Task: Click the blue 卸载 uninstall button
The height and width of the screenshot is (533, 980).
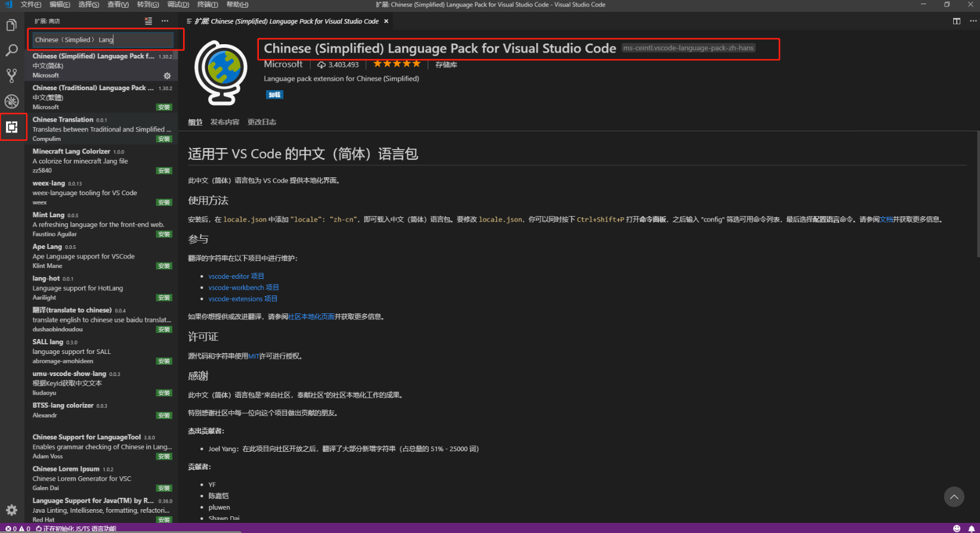Action: coord(274,94)
